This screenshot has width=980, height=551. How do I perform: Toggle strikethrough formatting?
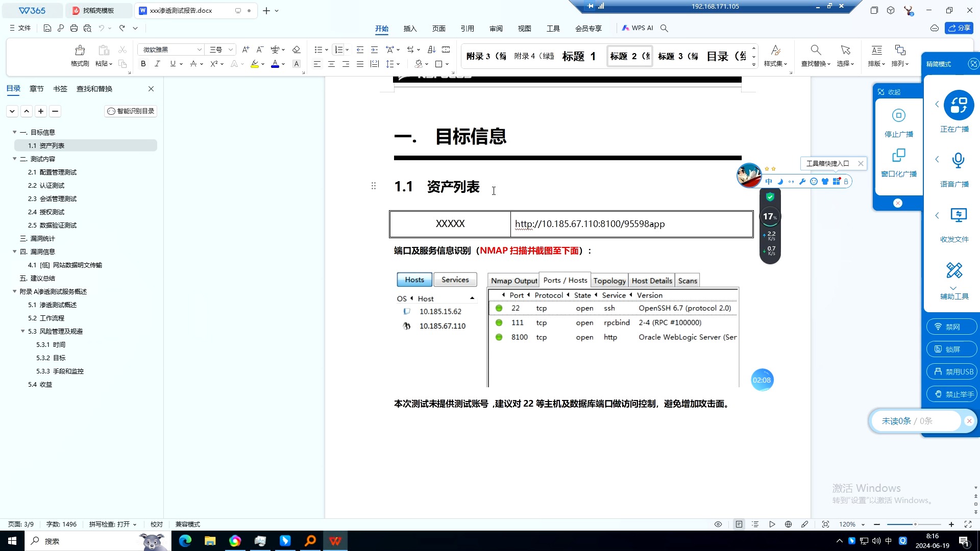193,64
